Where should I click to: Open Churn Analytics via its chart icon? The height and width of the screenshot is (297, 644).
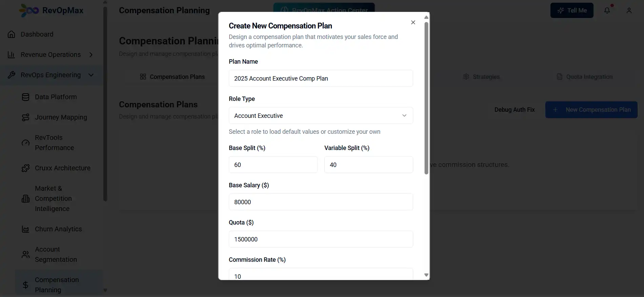25,229
